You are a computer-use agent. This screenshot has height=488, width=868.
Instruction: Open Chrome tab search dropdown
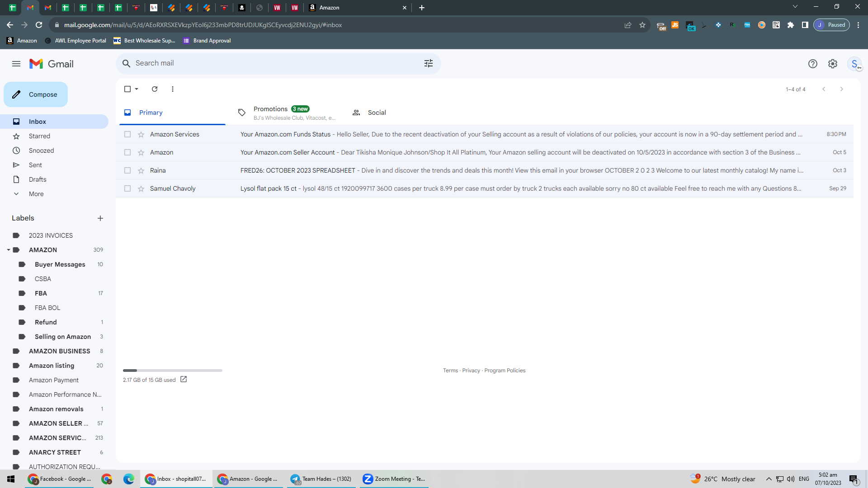click(795, 7)
